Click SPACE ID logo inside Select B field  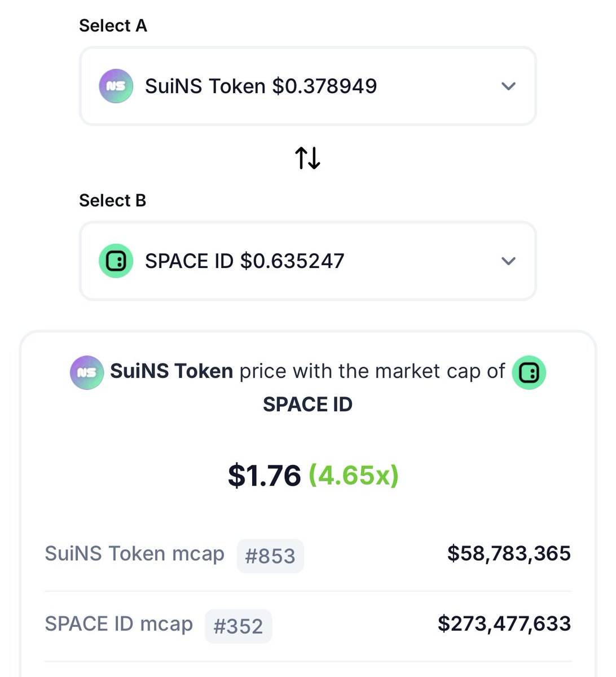(116, 261)
